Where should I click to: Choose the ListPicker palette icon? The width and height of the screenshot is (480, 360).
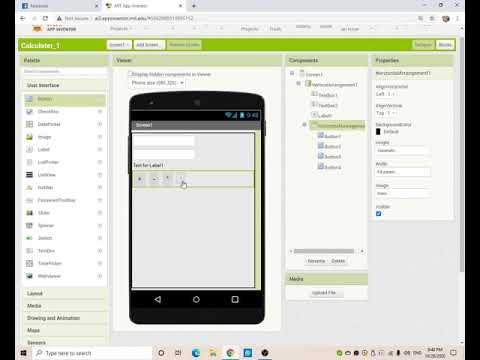[x=29, y=162]
